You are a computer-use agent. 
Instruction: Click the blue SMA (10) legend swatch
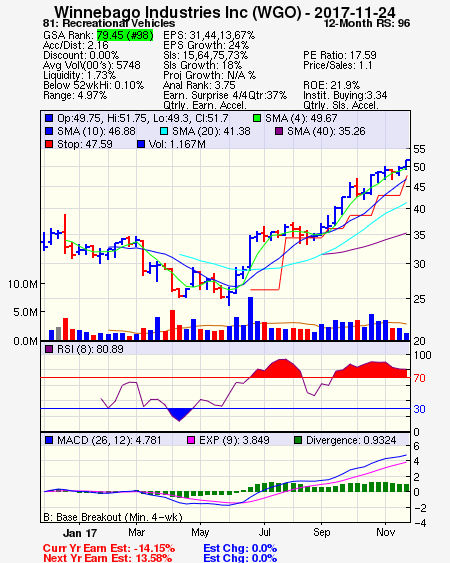tap(49, 131)
